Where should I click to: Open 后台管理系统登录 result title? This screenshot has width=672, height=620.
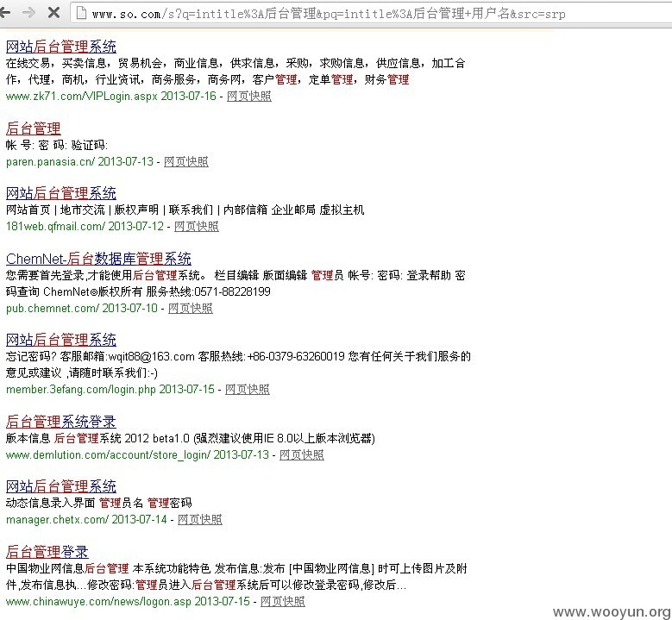(61, 422)
